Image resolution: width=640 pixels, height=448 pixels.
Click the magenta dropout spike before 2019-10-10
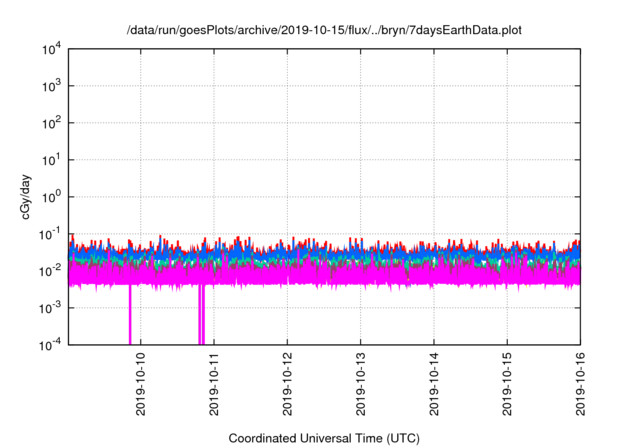tap(130, 314)
